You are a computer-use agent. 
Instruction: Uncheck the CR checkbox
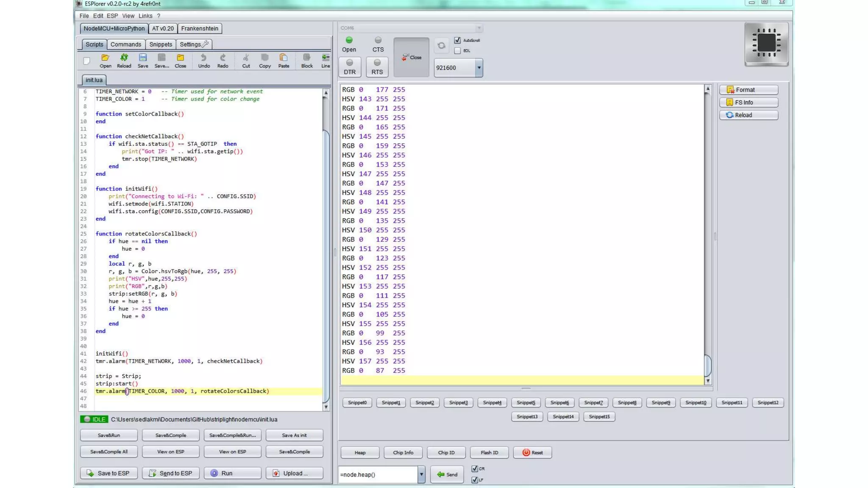point(475,469)
